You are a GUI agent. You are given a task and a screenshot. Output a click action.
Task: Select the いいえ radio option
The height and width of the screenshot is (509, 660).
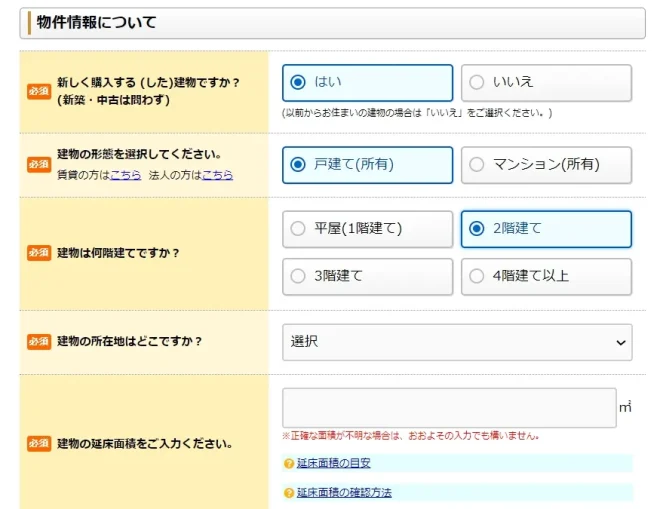pyautogui.click(x=546, y=83)
